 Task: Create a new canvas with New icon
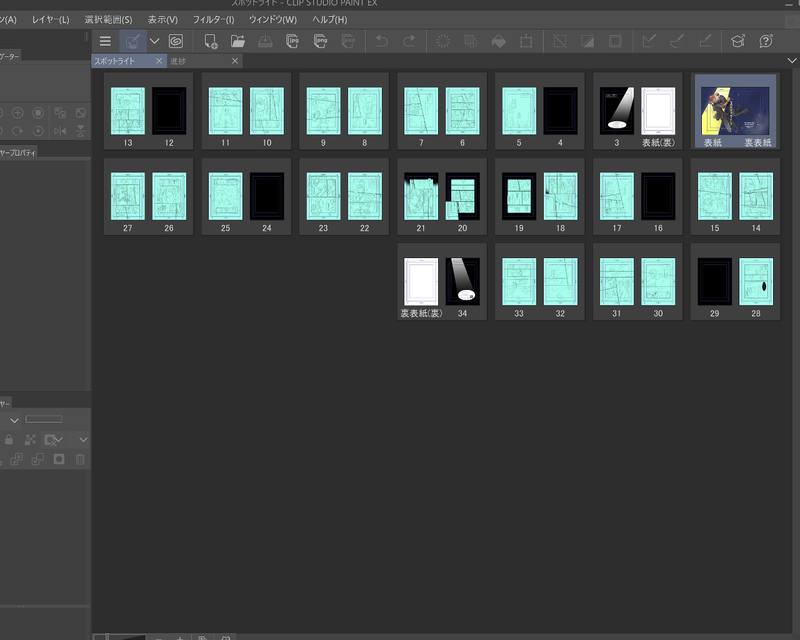211,41
